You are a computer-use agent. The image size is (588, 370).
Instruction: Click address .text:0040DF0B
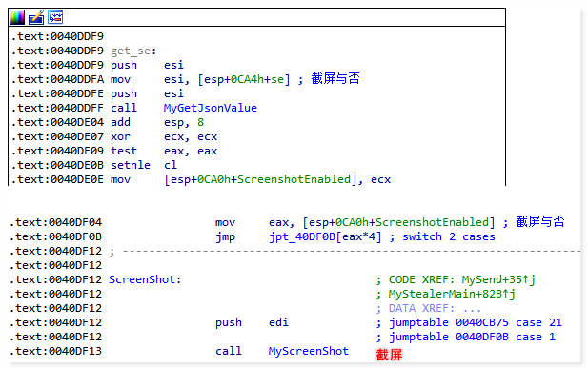55,236
